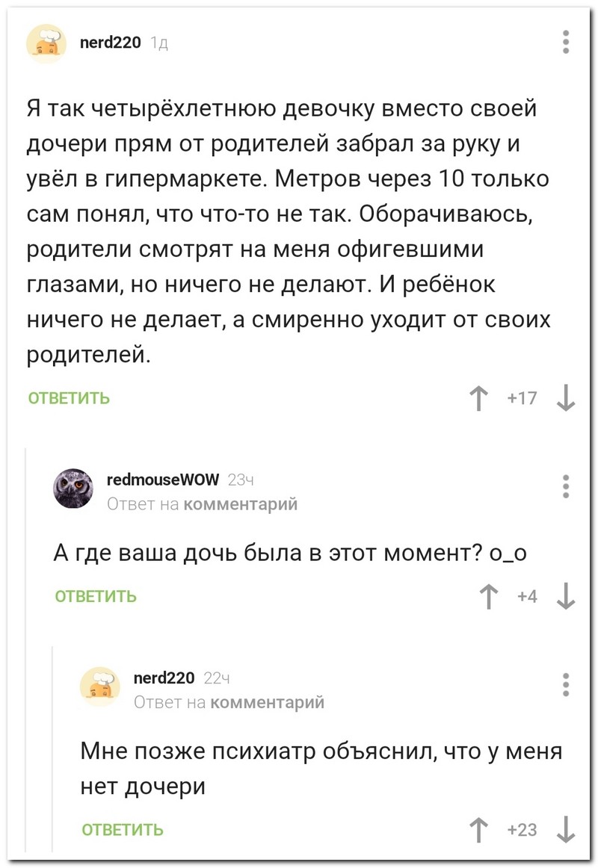Click the top nerd220 avatar
Image resolution: width=598 pixels, height=868 pixels.
point(46,43)
